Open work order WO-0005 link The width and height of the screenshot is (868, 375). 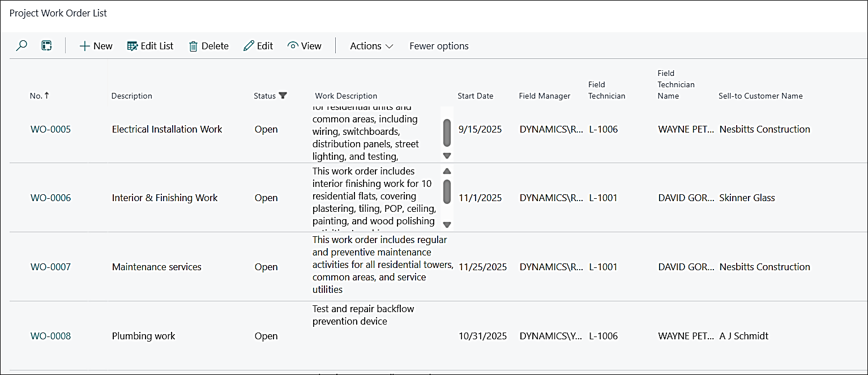pyautogui.click(x=50, y=129)
